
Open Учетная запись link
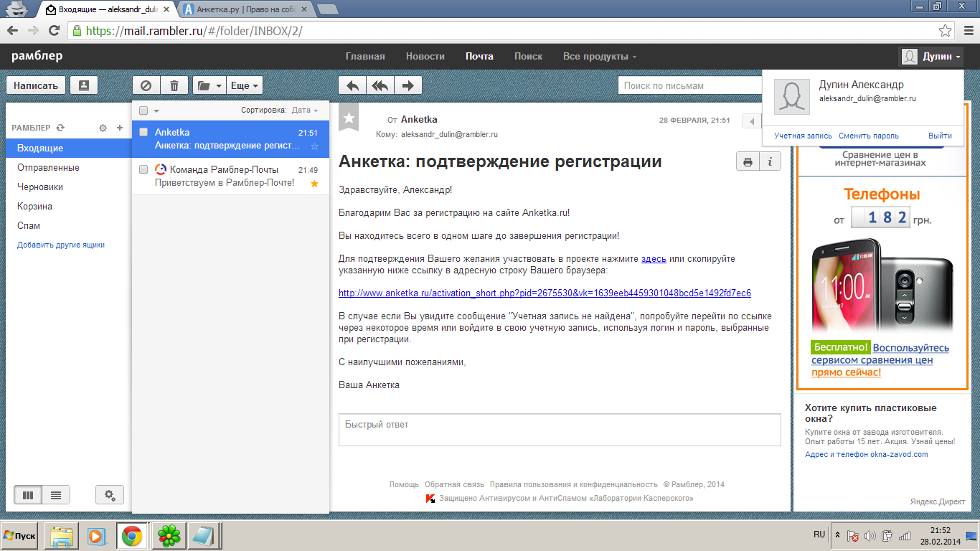pos(803,136)
